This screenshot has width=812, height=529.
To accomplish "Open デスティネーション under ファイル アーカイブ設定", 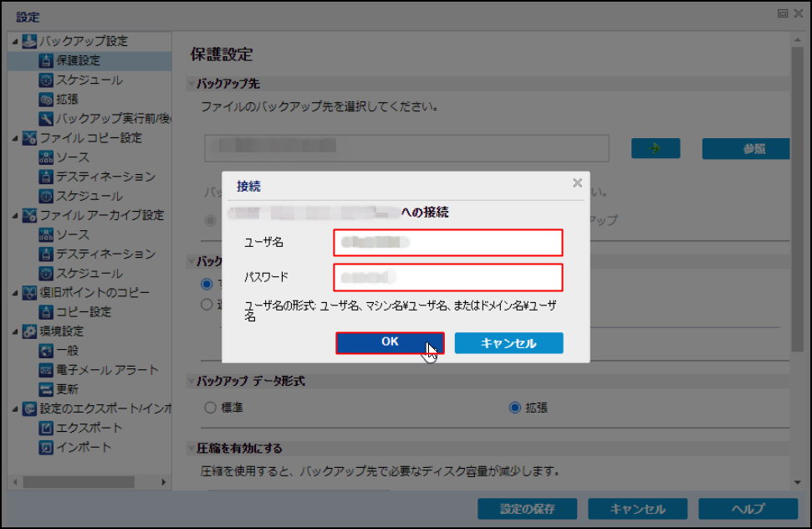I will click(105, 254).
